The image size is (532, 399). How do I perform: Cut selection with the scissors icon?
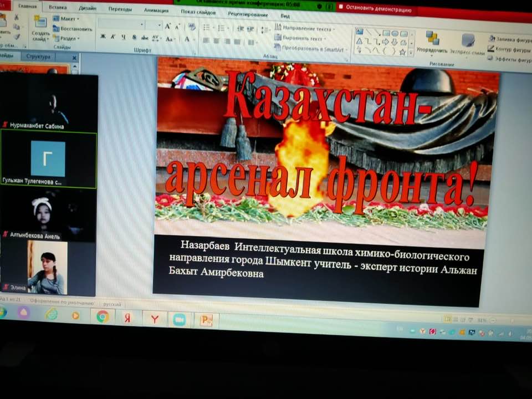tap(16, 17)
